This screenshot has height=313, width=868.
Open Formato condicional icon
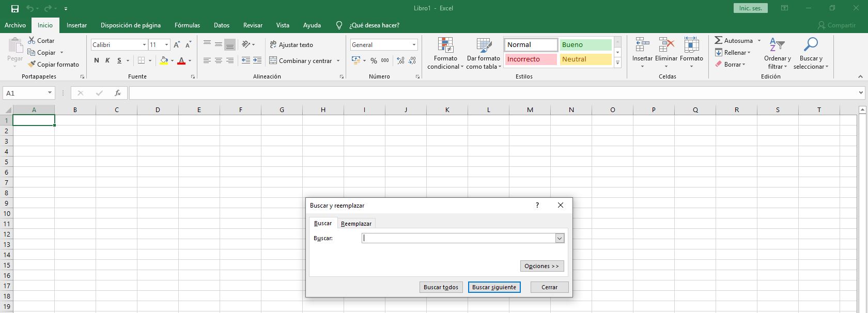[445, 45]
